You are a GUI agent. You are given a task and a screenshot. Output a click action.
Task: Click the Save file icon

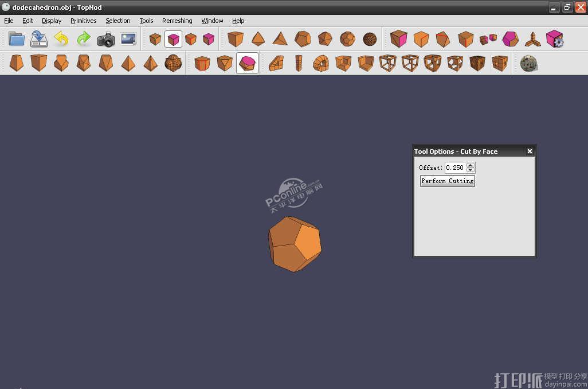(x=38, y=39)
